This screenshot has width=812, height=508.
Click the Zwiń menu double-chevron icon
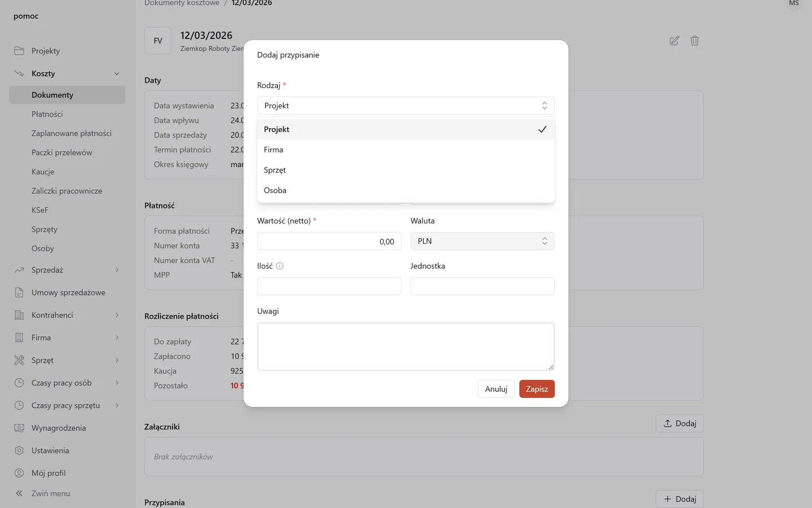point(19,493)
